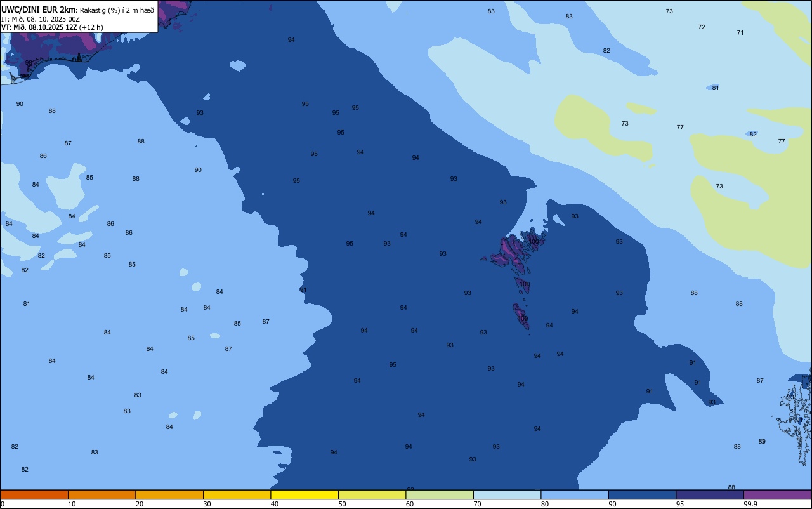Click the legend tick label 0
This screenshot has width=812, height=509.
3,504
